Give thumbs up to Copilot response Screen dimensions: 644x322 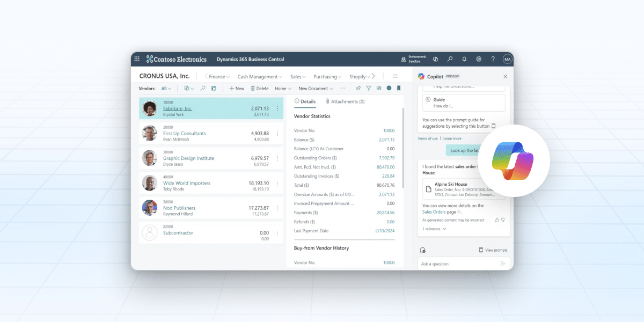tap(496, 220)
